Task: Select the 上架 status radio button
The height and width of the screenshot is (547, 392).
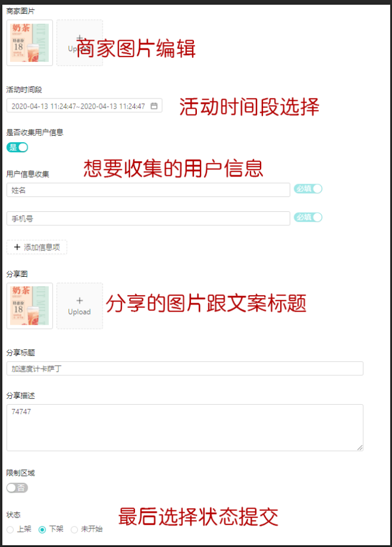Action: coord(10,529)
